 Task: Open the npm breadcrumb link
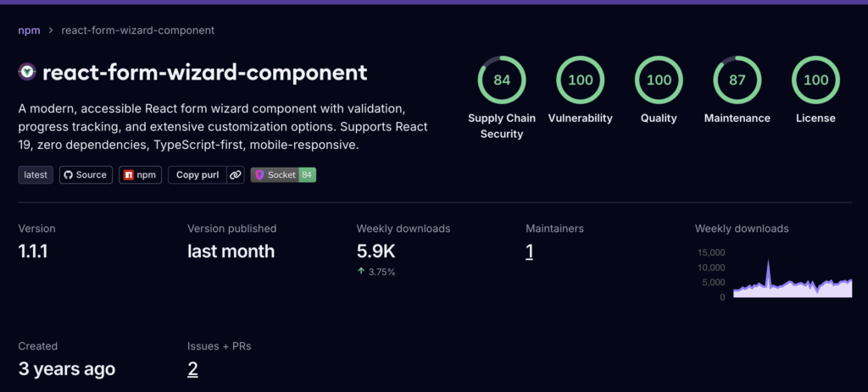pos(29,30)
